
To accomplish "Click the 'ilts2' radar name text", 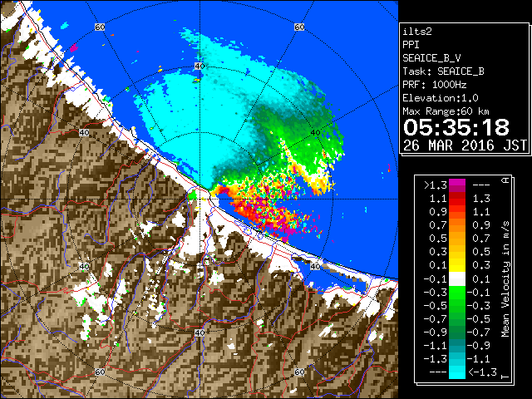I will [417, 32].
